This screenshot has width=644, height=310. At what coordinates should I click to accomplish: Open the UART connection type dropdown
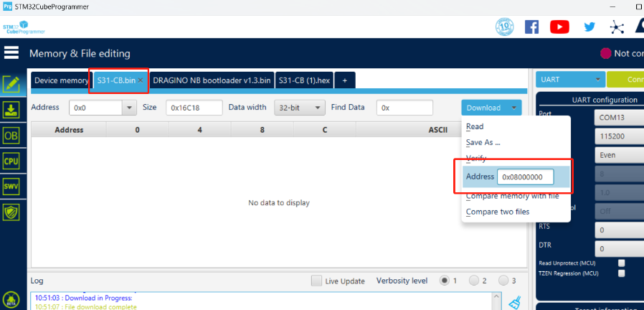pos(570,80)
